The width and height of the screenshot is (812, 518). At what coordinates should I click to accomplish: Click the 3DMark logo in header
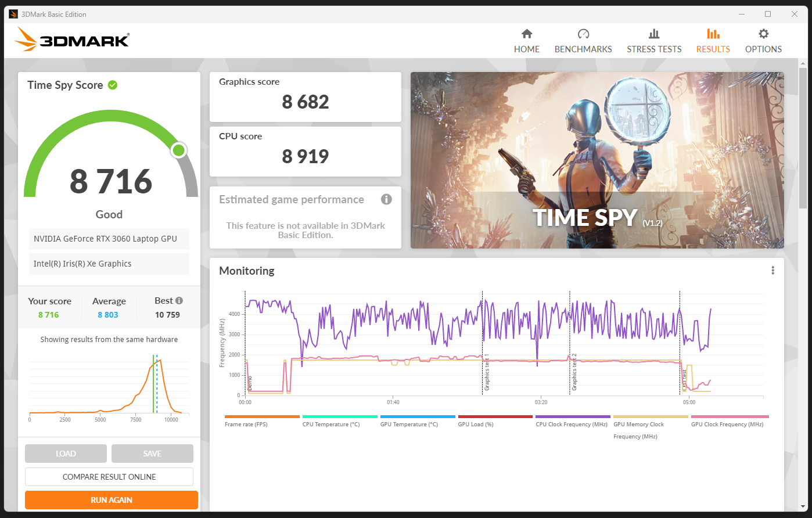point(72,39)
